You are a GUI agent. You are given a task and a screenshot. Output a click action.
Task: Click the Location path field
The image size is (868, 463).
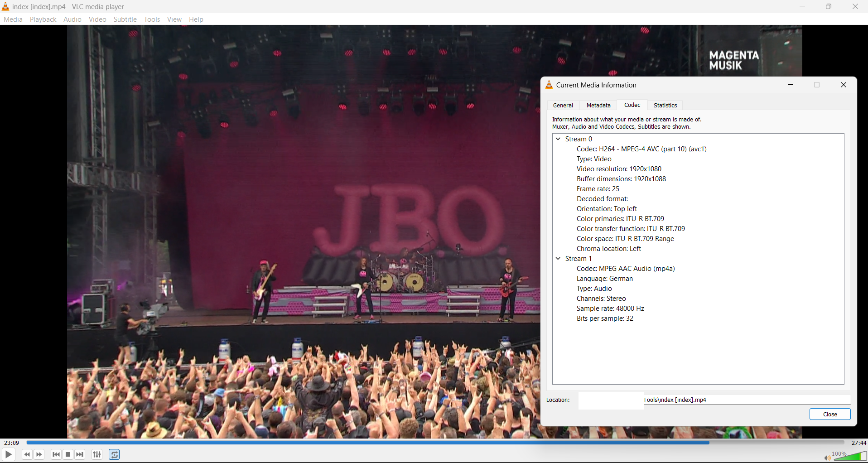point(714,400)
